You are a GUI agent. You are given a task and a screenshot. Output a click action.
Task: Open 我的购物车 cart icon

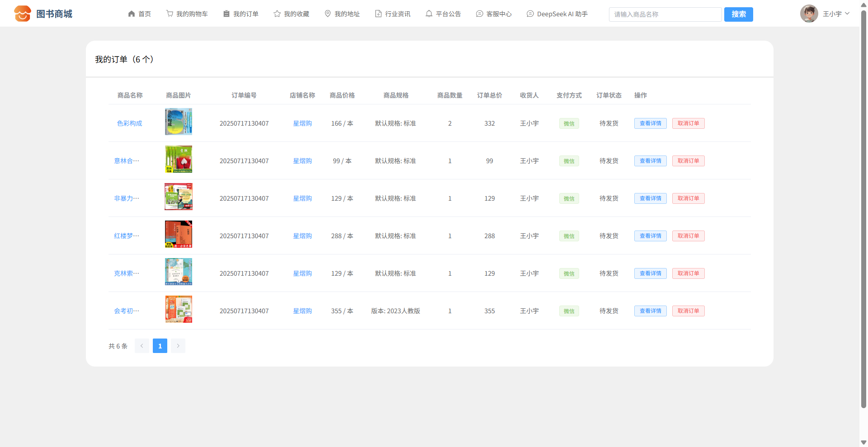pyautogui.click(x=170, y=14)
